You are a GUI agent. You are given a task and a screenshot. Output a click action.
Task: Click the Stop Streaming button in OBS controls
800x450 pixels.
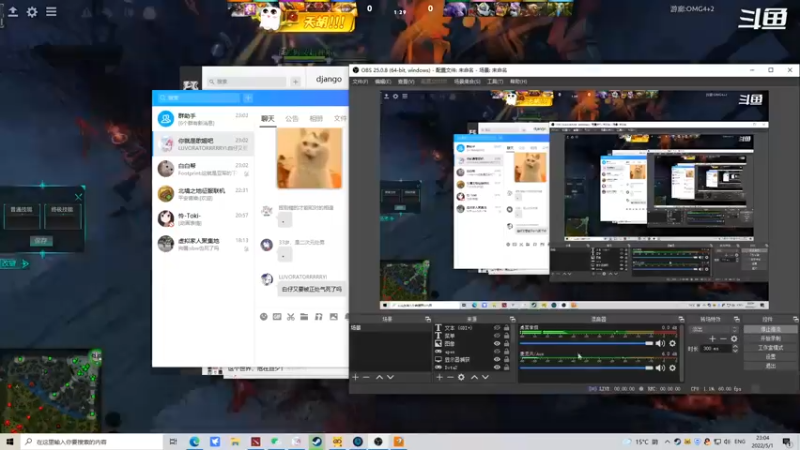point(770,330)
